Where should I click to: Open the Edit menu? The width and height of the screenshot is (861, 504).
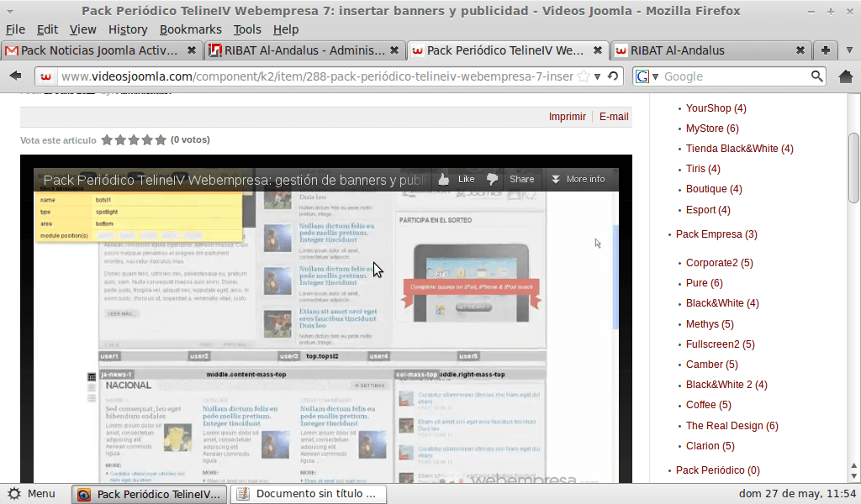click(x=47, y=29)
